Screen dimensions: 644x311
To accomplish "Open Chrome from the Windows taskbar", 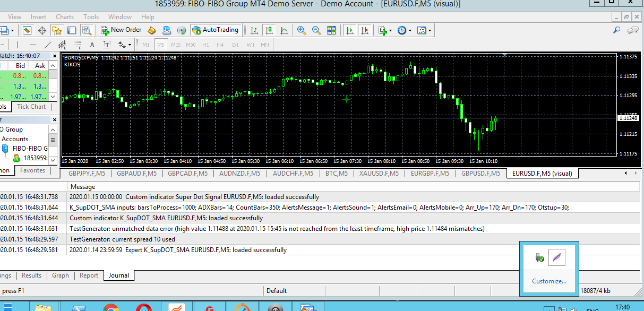I will click(x=111, y=308).
